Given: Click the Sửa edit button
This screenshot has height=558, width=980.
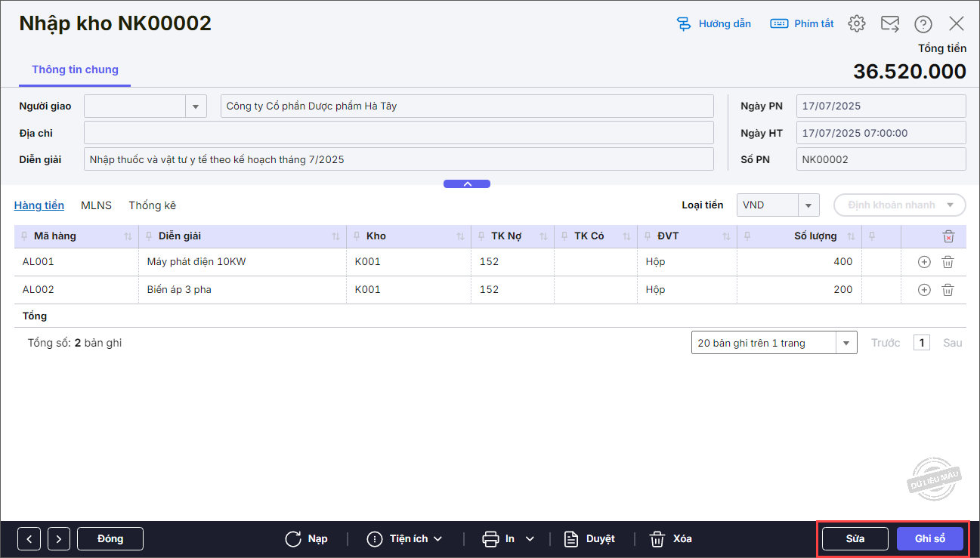Looking at the screenshot, I should pos(855,538).
